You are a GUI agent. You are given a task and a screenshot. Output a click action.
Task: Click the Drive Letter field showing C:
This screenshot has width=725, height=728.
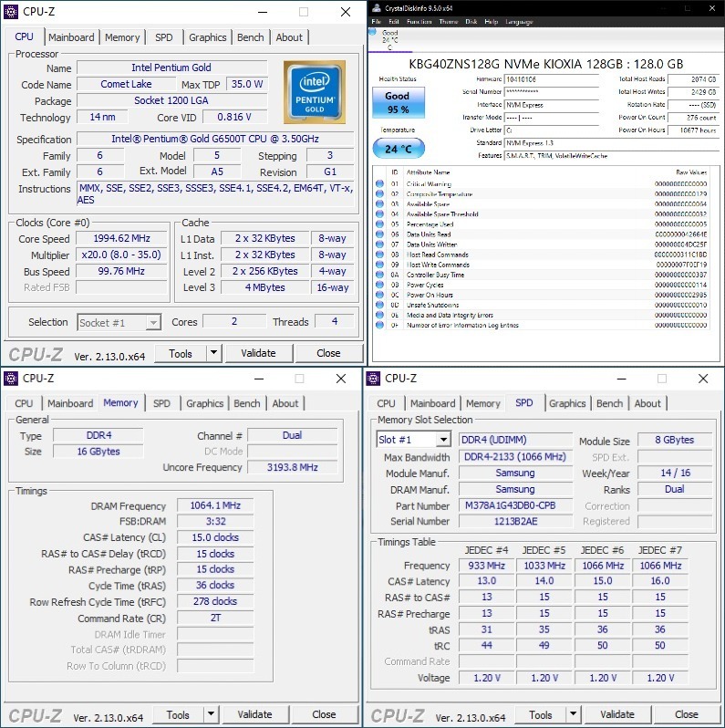[x=551, y=130]
